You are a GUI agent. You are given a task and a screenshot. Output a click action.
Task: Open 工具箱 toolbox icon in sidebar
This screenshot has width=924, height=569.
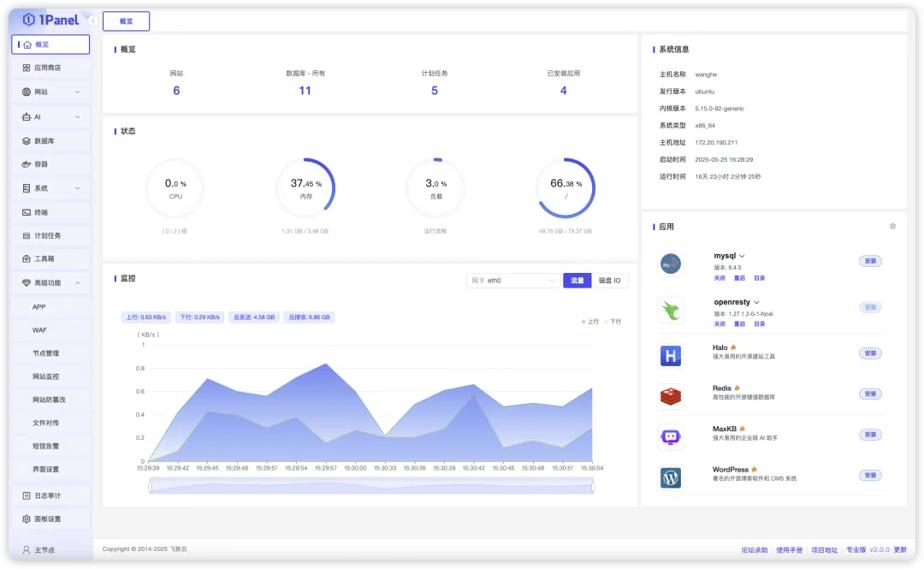click(x=27, y=258)
